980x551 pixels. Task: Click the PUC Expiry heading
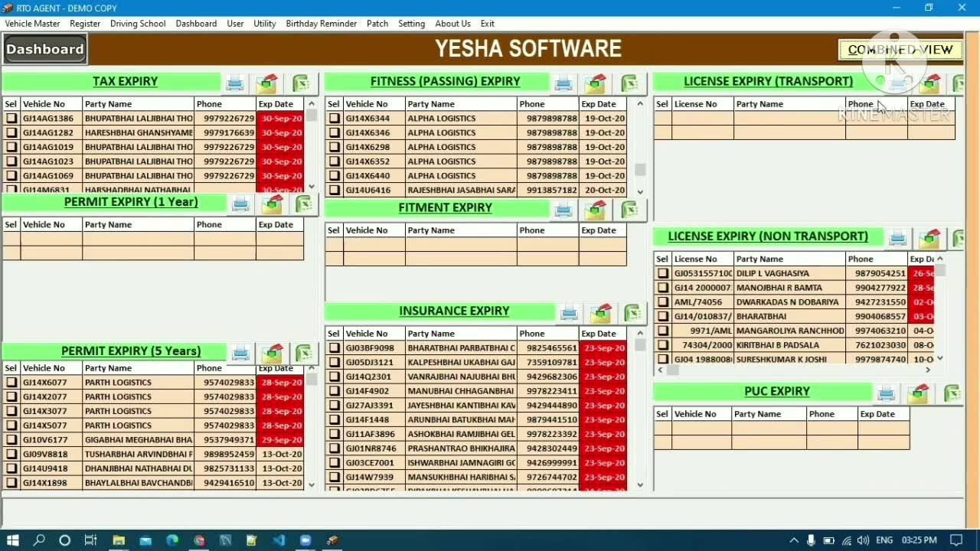pos(777,392)
